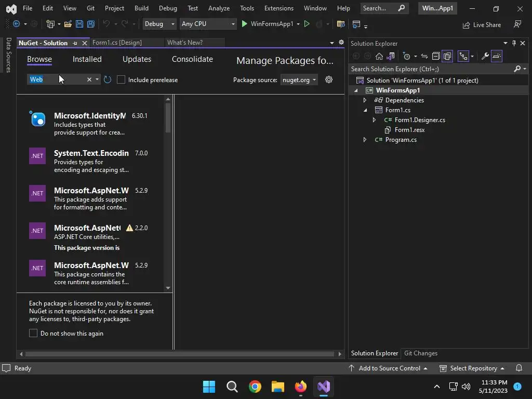532x399 pixels.
Task: Click Home icon in Solution Explorer toolbar
Action: point(379,56)
